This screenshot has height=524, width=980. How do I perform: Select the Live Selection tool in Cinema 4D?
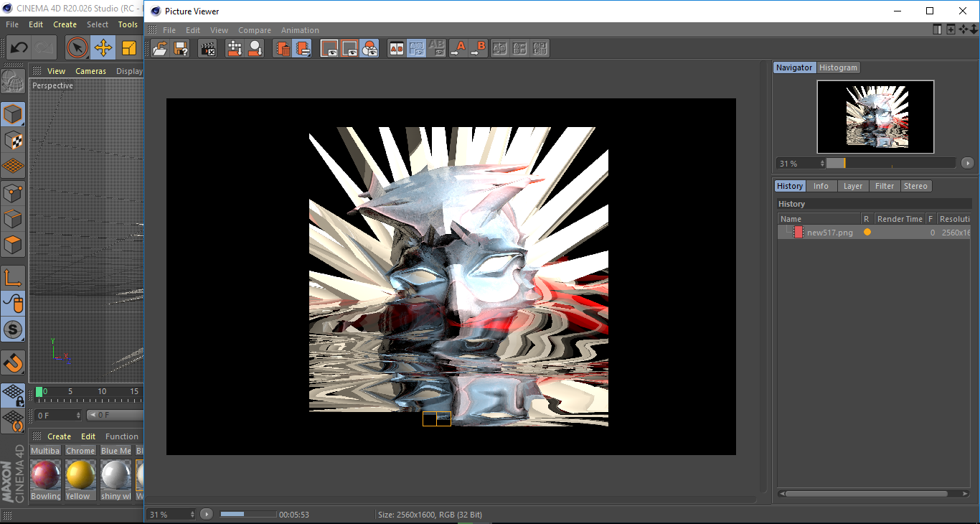(77, 48)
